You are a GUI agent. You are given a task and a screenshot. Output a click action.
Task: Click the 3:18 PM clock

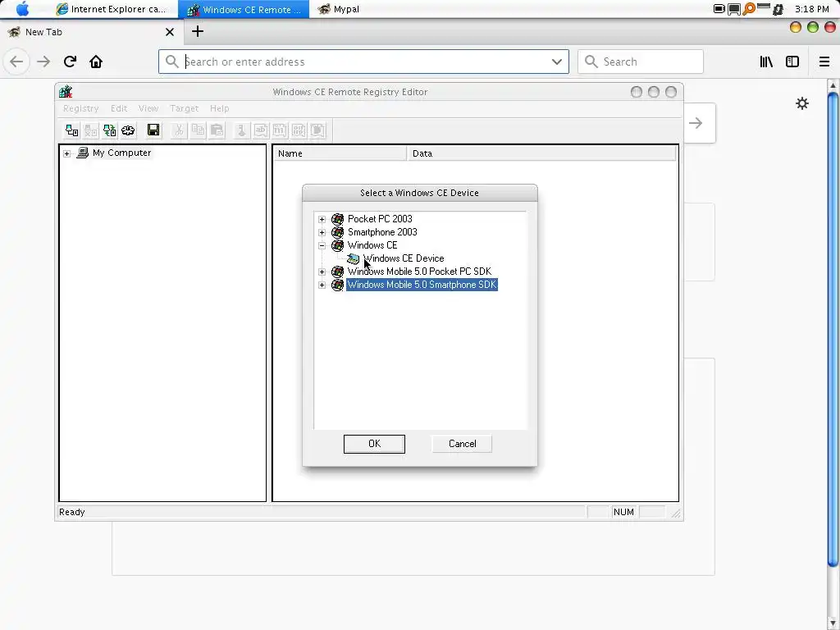[x=811, y=9]
